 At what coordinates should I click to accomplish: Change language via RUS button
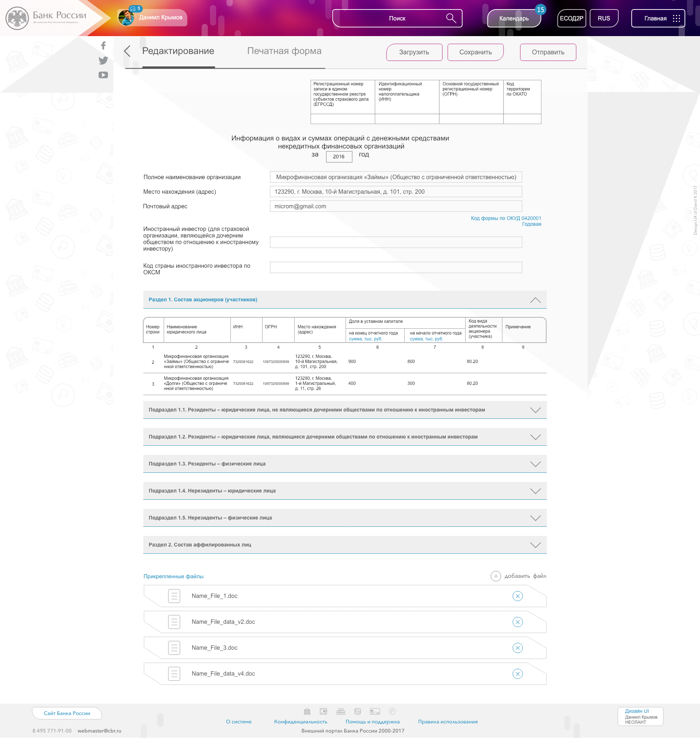604,18
